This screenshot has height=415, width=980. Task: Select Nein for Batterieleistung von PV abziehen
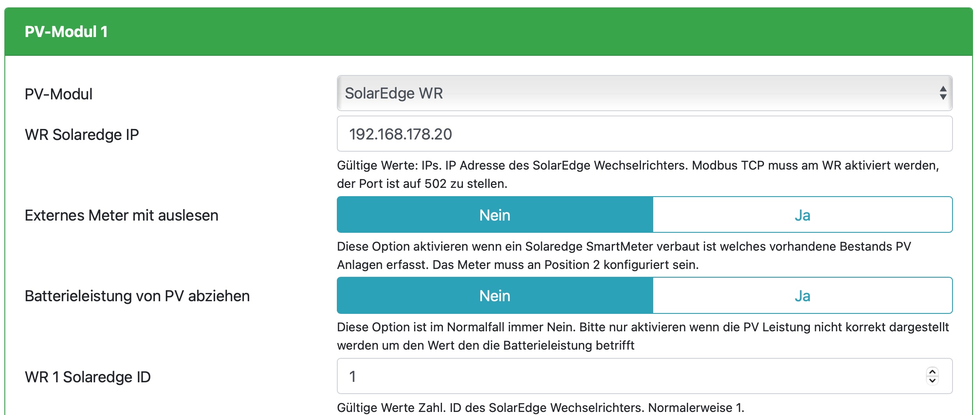point(495,296)
